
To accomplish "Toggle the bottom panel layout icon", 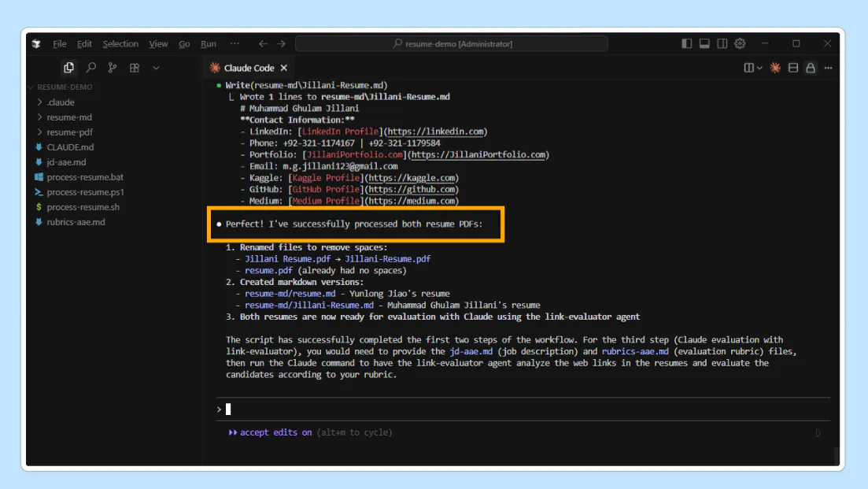I will pos(704,43).
